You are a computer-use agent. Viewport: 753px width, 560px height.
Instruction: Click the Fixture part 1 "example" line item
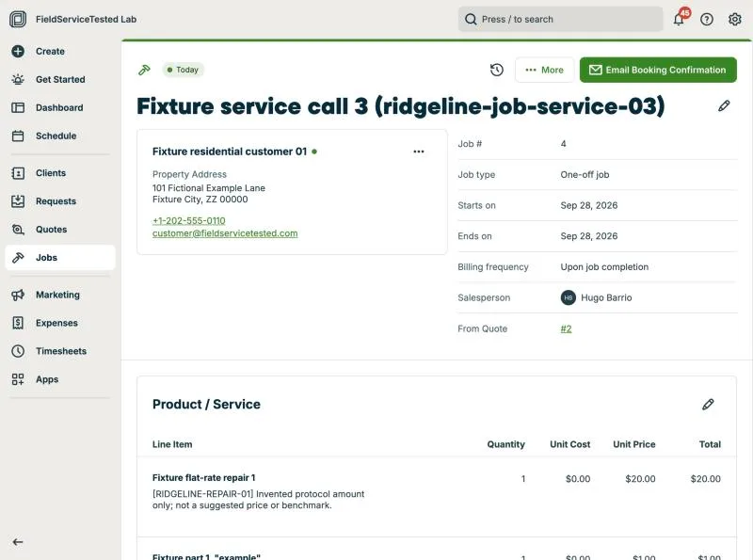point(206,556)
